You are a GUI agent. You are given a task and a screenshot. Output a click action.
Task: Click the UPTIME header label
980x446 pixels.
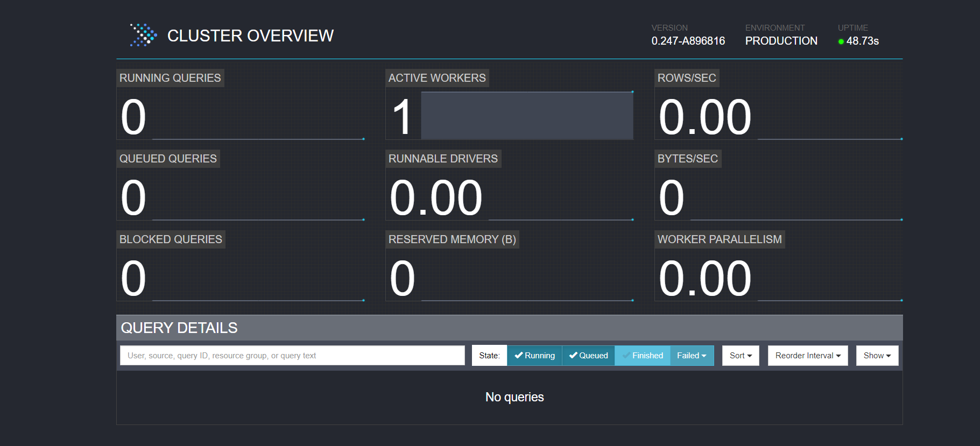click(x=853, y=28)
